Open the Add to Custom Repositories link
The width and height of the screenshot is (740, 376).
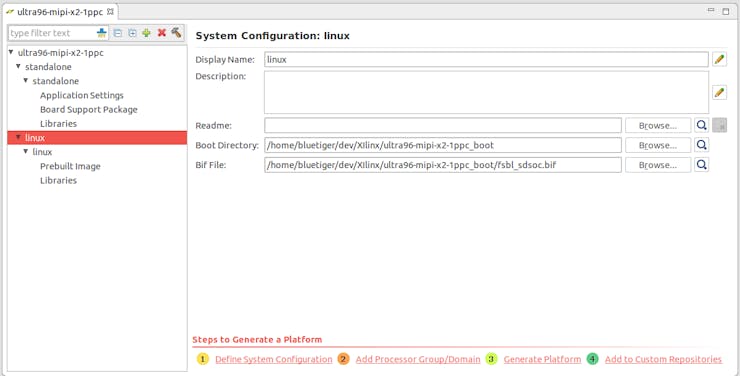pos(663,359)
